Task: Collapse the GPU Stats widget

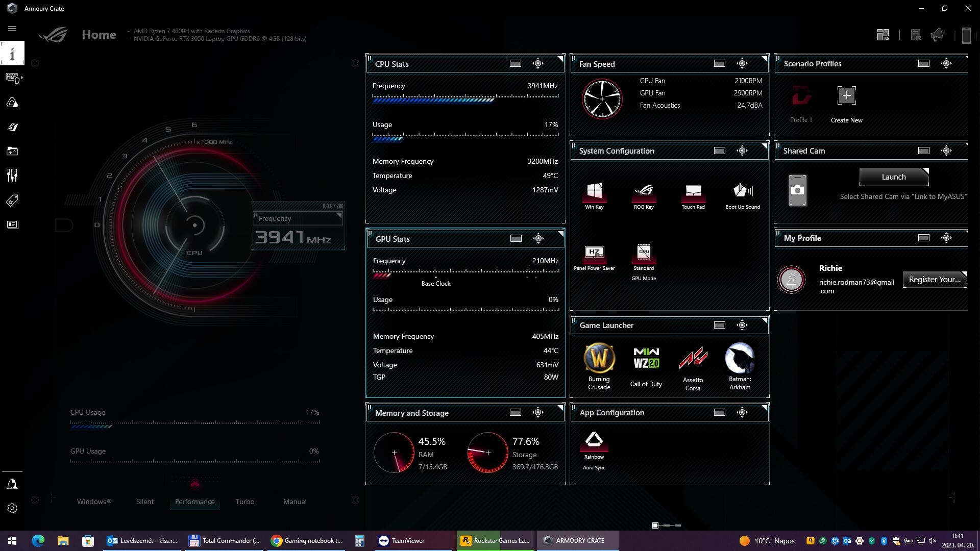Action: (x=516, y=239)
